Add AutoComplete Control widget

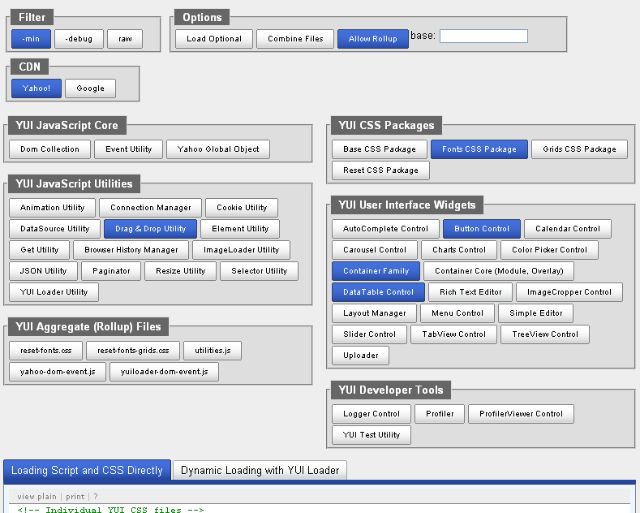click(386, 229)
